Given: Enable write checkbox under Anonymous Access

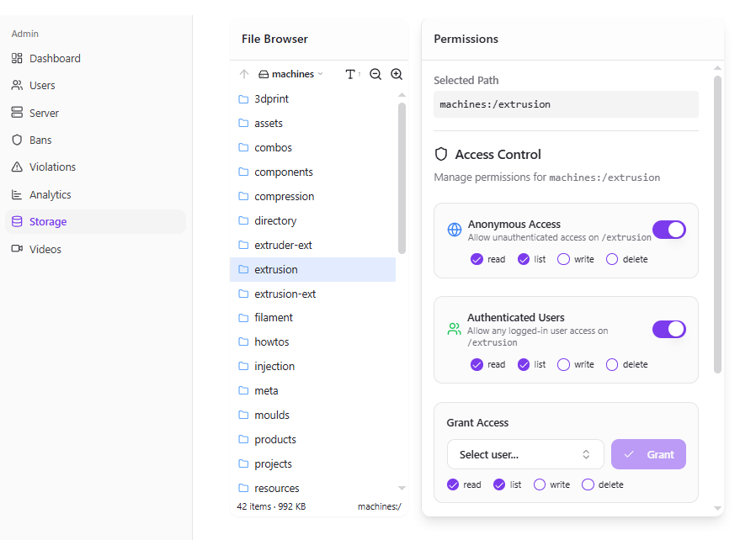Looking at the screenshot, I should coord(563,259).
